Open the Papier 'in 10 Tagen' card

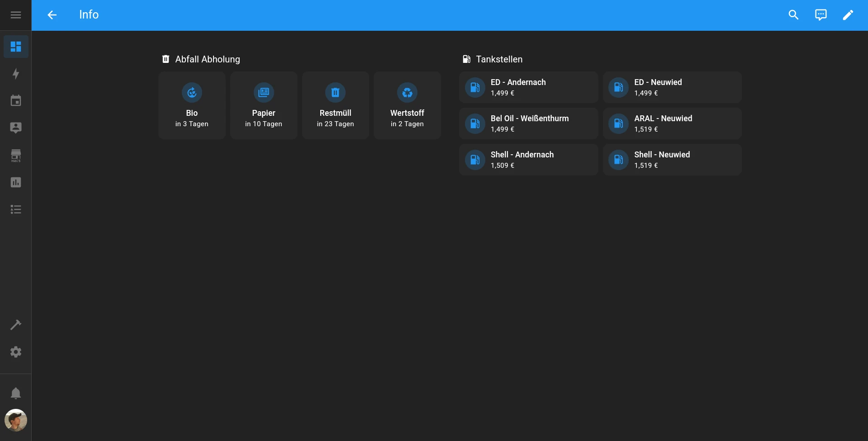[264, 105]
